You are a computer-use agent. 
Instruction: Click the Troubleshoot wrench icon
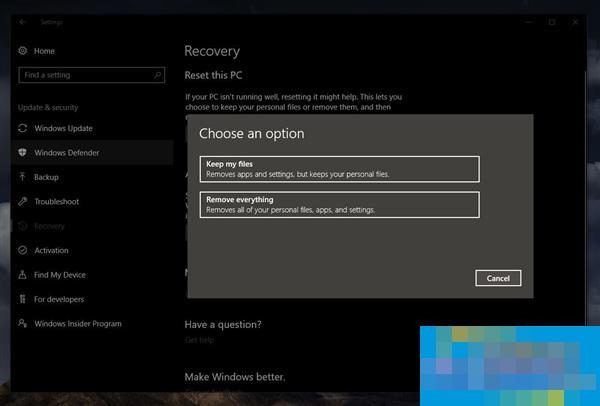click(x=23, y=201)
